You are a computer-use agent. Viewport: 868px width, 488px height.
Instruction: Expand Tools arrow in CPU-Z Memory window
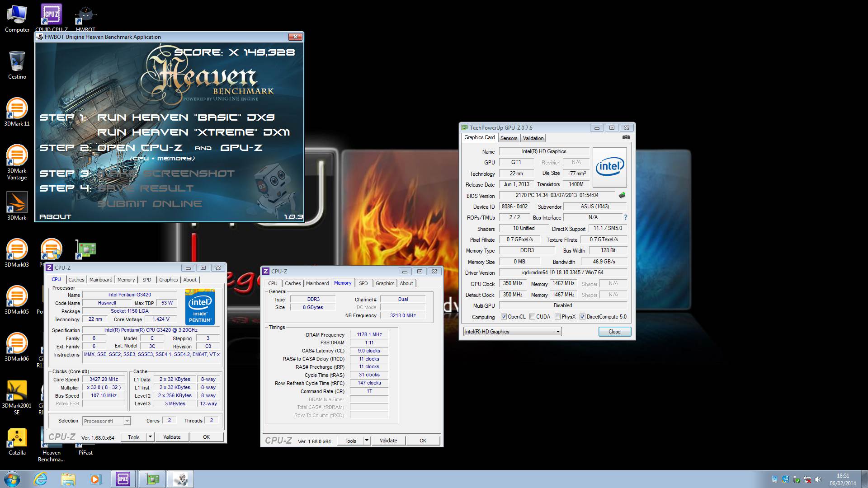(x=367, y=441)
